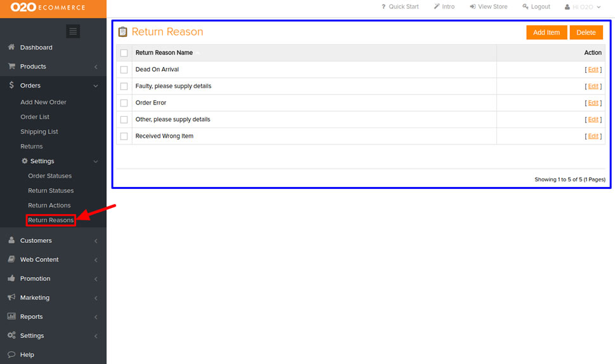Click the Quick Start question mark icon
The image size is (615, 364).
(x=384, y=7)
